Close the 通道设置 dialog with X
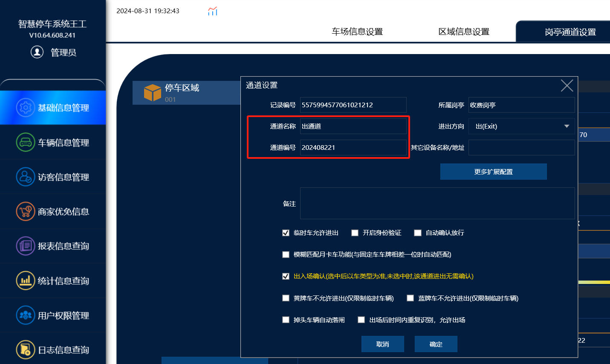 [567, 86]
